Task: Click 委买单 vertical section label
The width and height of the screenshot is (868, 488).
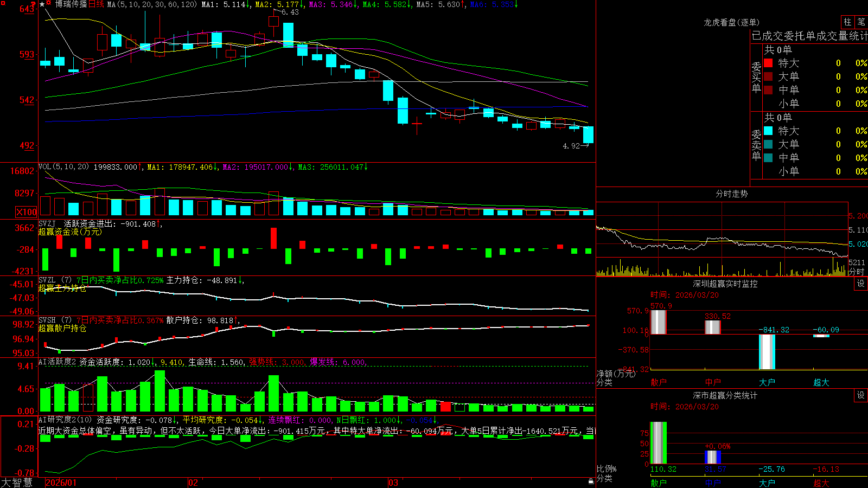Action: (x=756, y=77)
